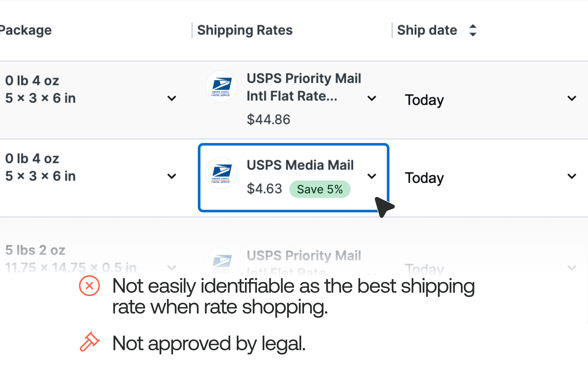Sort by Ship date using sort arrows

tap(473, 30)
